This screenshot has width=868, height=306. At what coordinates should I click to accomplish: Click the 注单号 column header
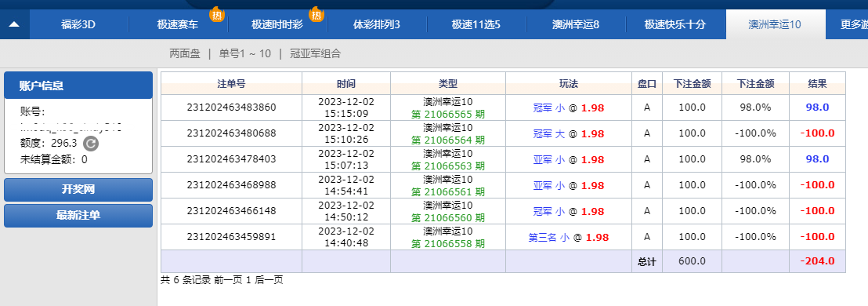point(231,84)
